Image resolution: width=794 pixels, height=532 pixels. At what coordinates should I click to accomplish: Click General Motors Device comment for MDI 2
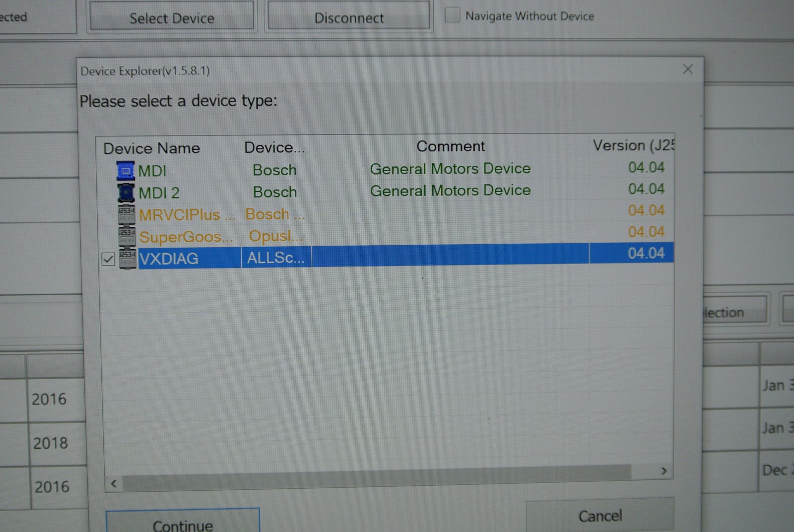(x=450, y=191)
